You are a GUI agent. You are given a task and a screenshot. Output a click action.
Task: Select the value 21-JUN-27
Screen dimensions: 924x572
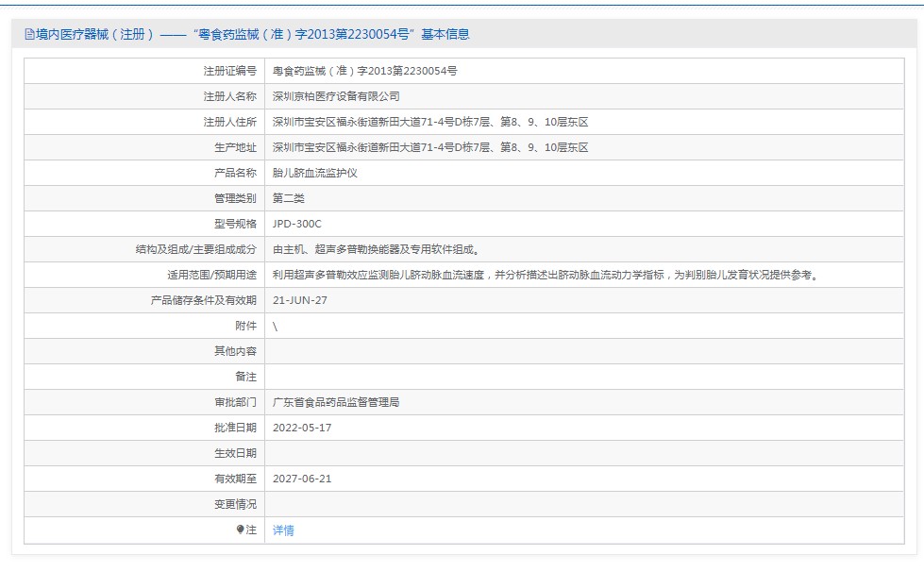pyautogui.click(x=300, y=300)
